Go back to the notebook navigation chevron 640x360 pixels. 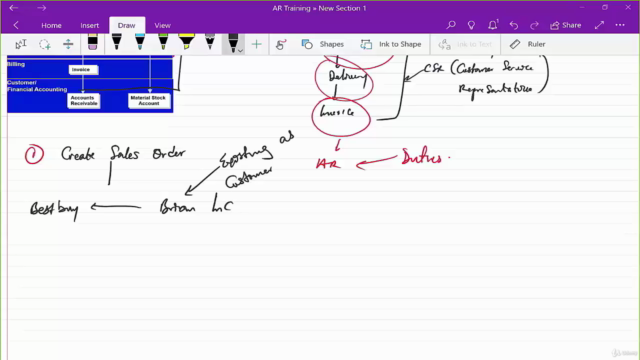coord(16,25)
